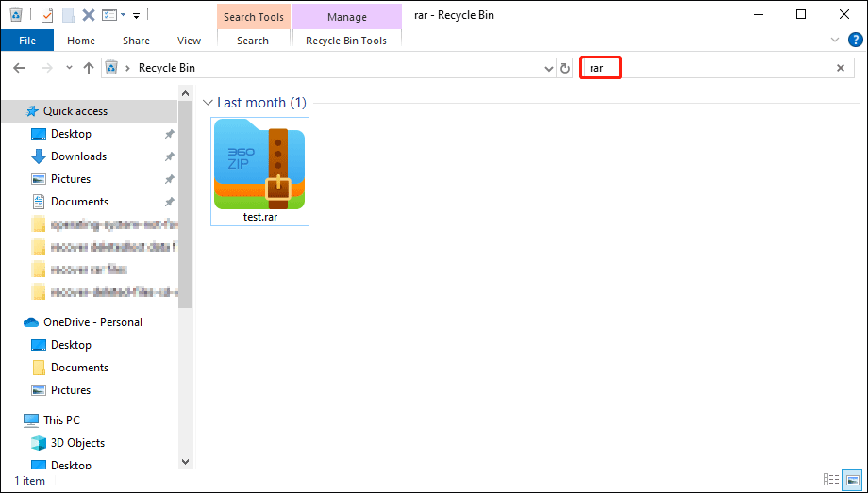Switch to the Home ribbon tab

pos(81,41)
